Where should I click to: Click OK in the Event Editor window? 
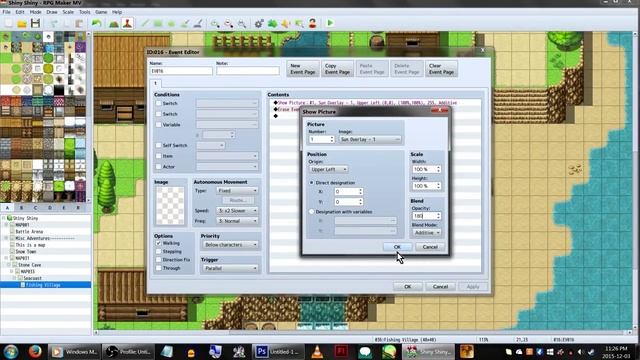click(x=408, y=287)
